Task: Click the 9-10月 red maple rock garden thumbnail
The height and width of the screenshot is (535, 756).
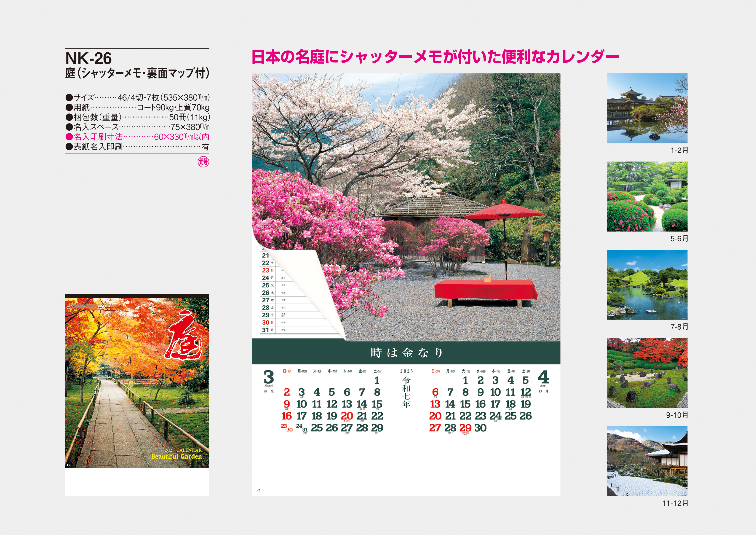Action: click(647, 373)
